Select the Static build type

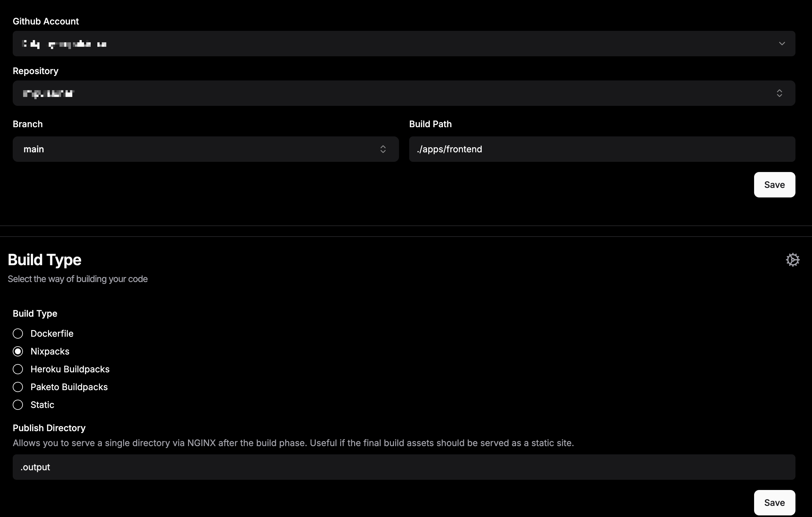click(x=18, y=405)
